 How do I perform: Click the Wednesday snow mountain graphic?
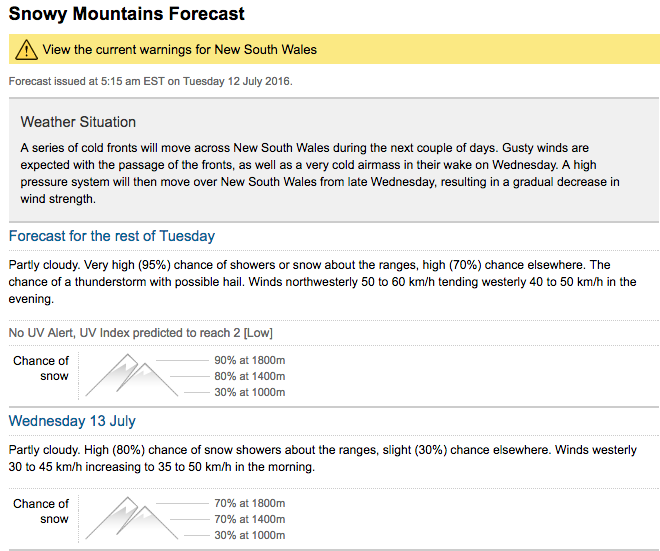[132, 519]
